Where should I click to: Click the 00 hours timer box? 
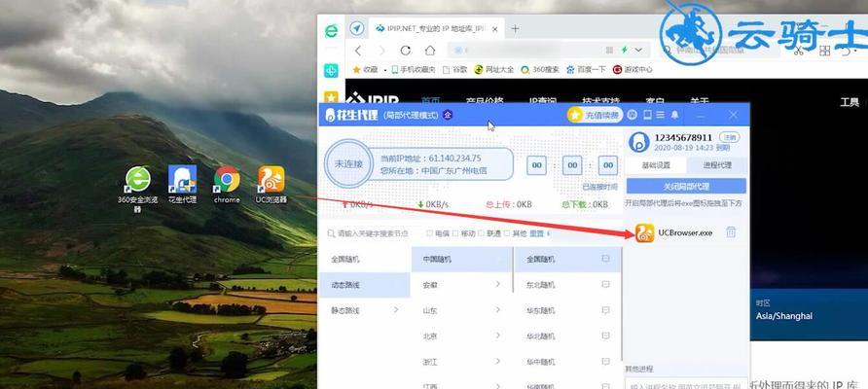(x=536, y=165)
